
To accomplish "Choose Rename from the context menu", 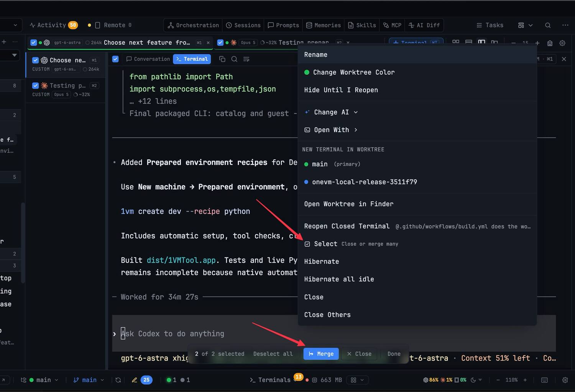I will tap(417, 54).
